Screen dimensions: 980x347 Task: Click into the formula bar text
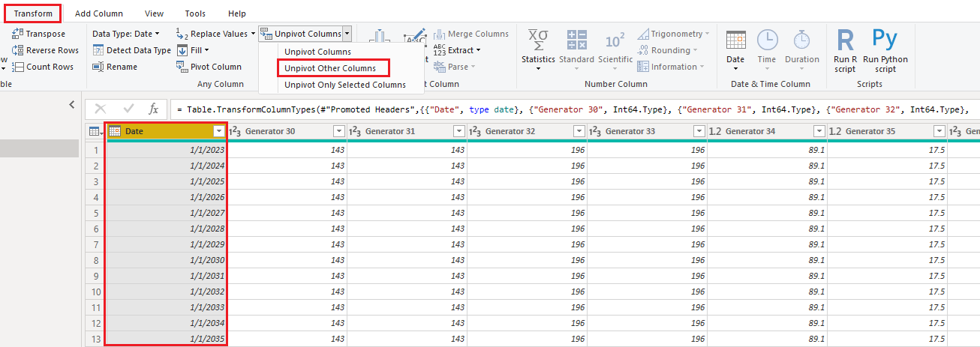pyautogui.click(x=575, y=109)
